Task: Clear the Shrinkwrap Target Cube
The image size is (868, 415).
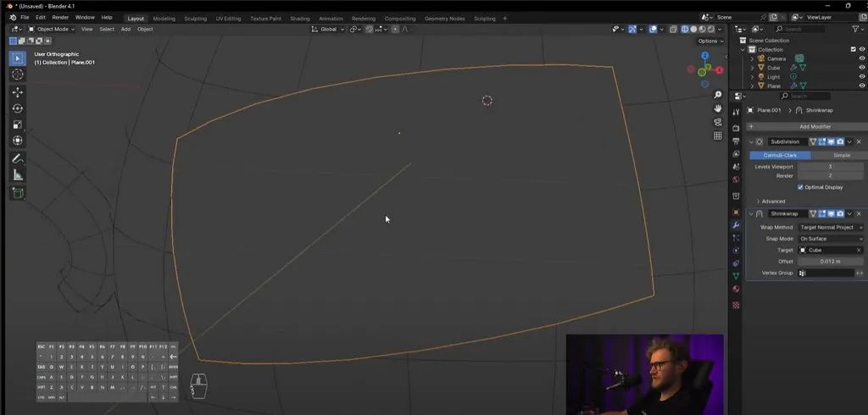Action: pos(859,250)
